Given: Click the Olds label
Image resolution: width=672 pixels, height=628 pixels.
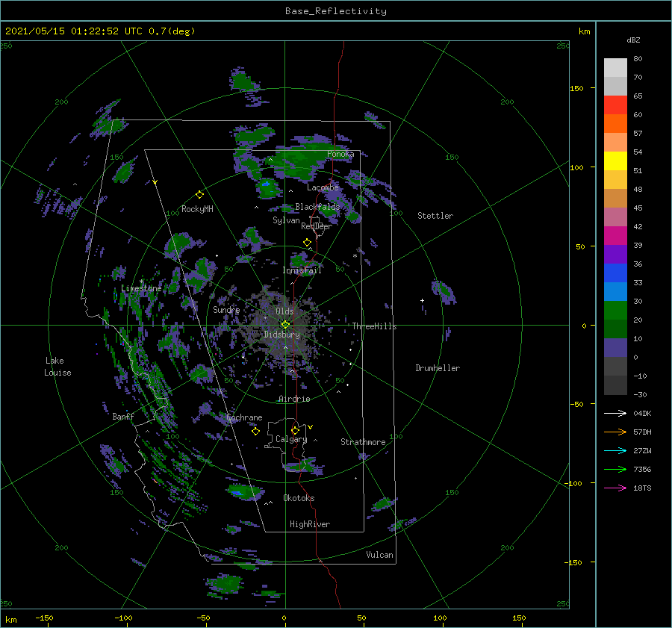Looking at the screenshot, I should point(284,311).
